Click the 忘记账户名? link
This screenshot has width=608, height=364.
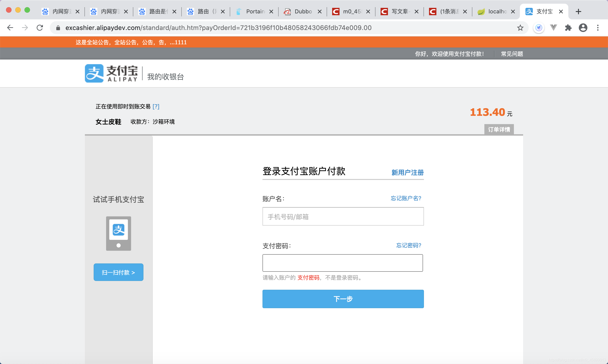pyautogui.click(x=406, y=198)
